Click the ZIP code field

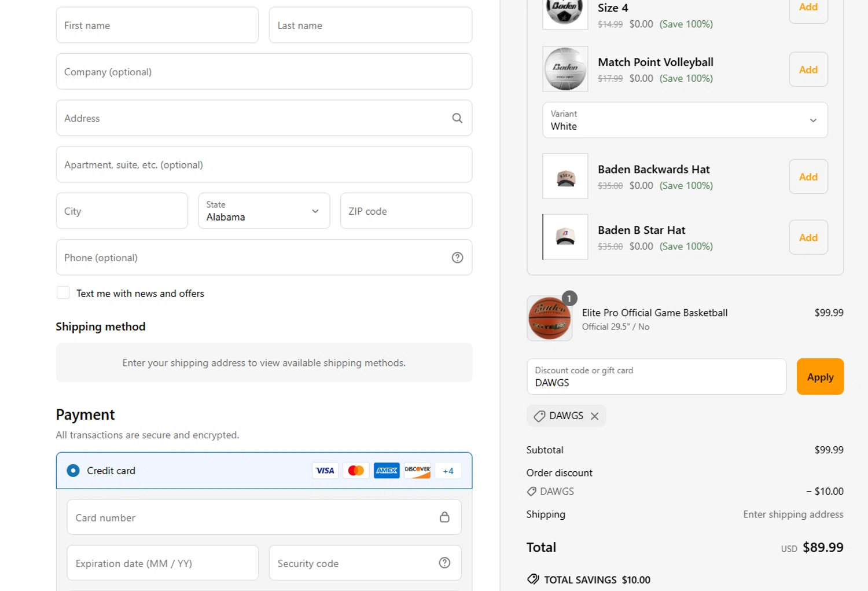pyautogui.click(x=406, y=211)
